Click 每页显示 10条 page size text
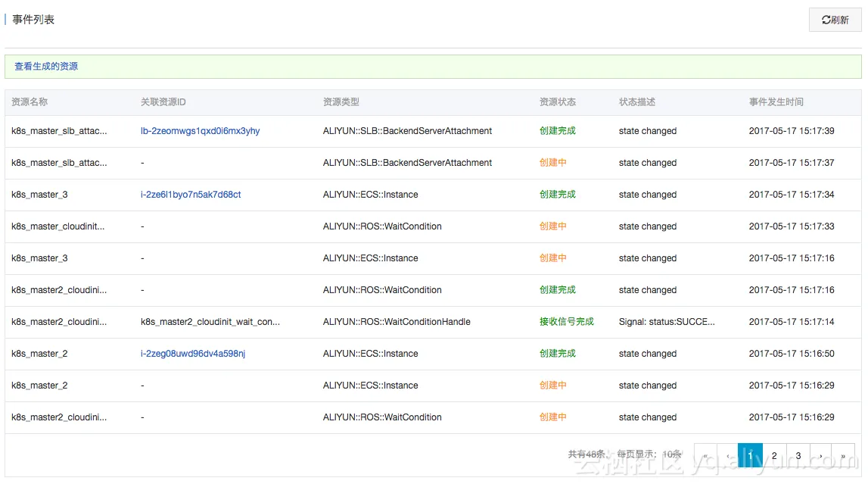The image size is (868, 484). pos(649,454)
